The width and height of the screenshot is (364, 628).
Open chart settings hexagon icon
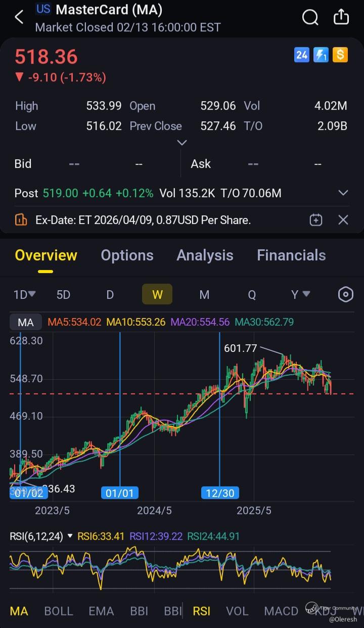click(345, 294)
